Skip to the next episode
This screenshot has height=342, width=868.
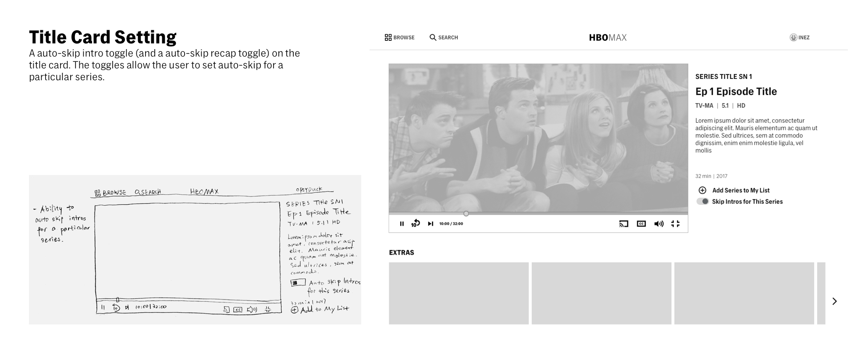point(430,224)
